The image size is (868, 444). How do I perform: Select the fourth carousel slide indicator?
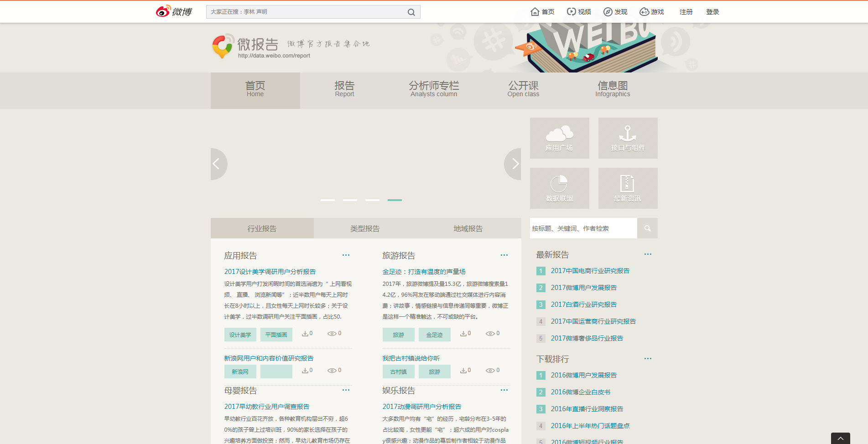tap(395, 200)
